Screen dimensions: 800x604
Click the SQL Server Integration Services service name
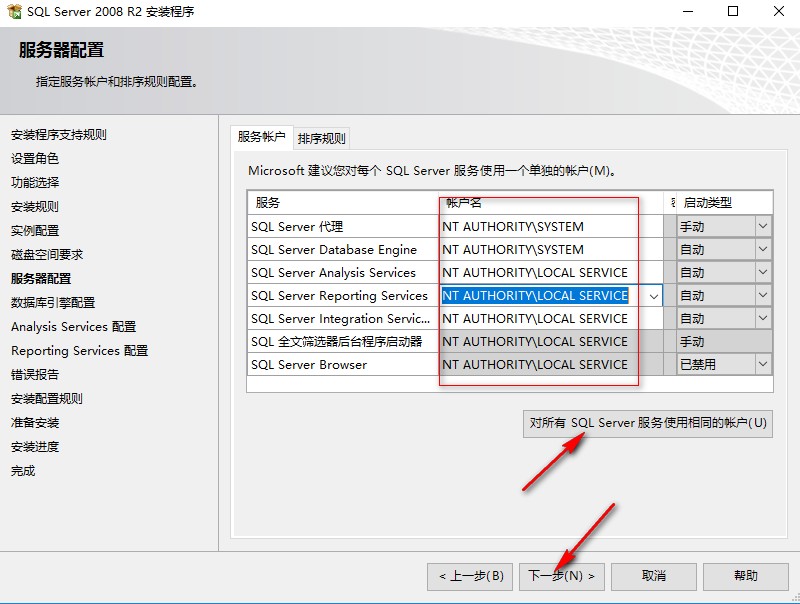pyautogui.click(x=340, y=318)
